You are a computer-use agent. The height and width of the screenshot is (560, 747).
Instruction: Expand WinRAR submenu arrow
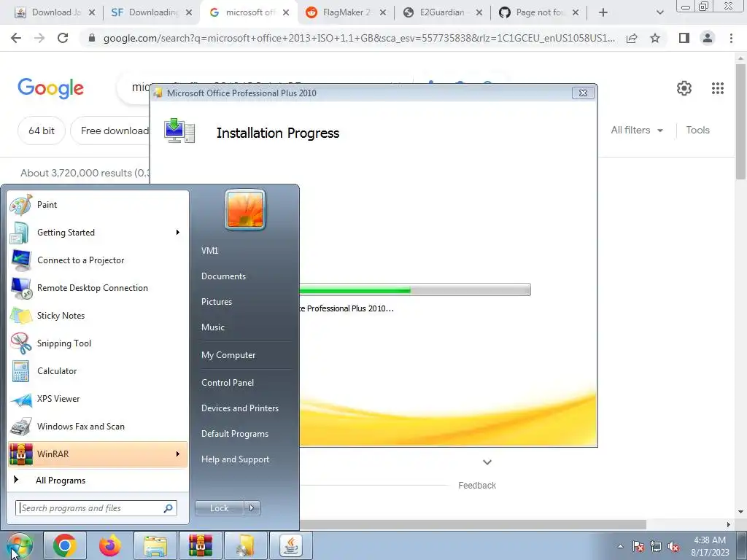click(178, 454)
